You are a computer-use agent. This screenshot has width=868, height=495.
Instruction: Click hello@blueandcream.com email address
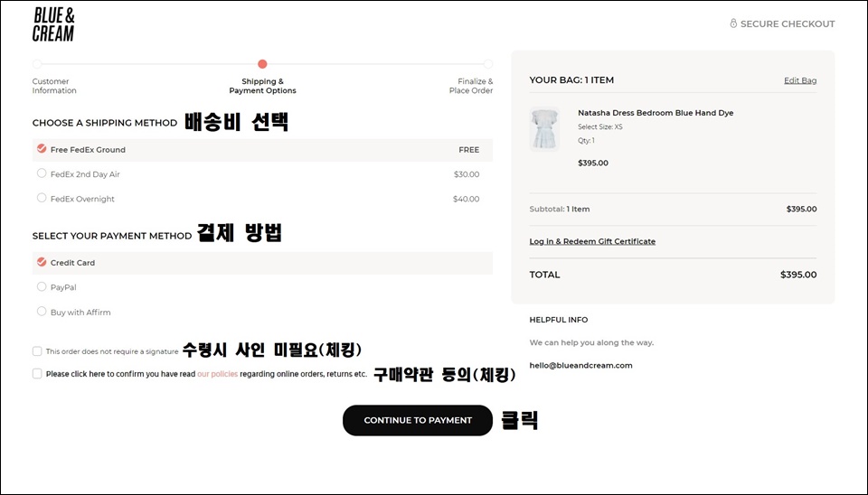[x=580, y=366]
